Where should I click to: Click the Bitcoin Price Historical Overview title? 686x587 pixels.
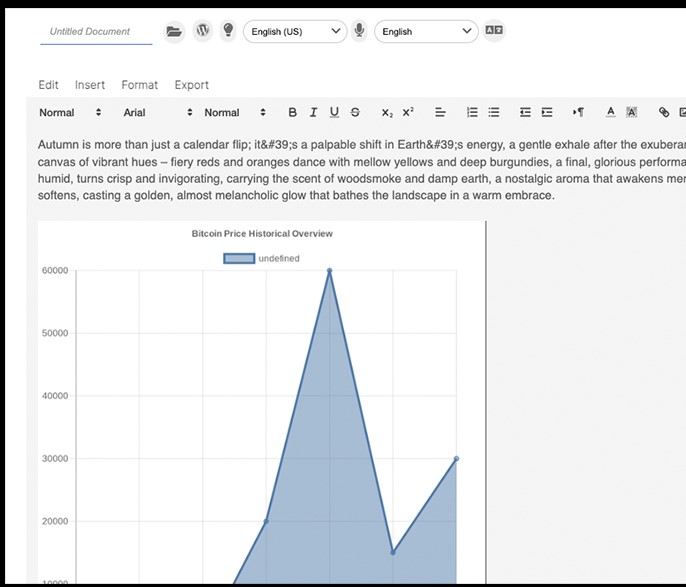pyautogui.click(x=262, y=234)
